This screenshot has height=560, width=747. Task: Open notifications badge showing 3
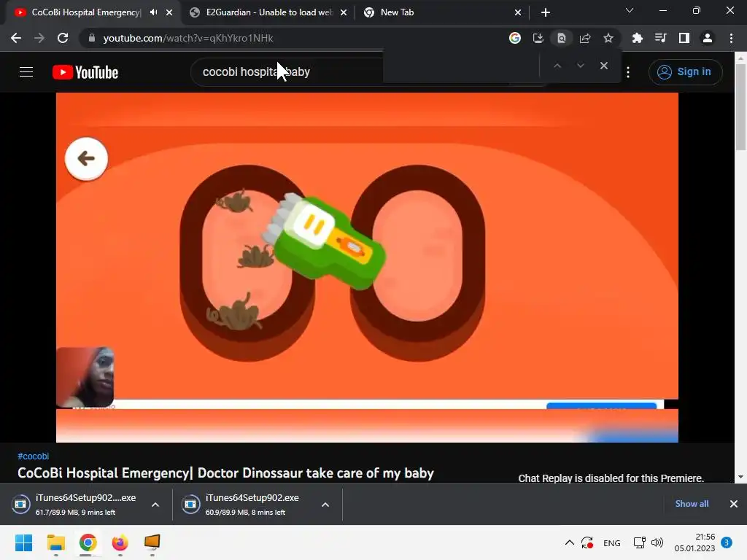pyautogui.click(x=727, y=542)
